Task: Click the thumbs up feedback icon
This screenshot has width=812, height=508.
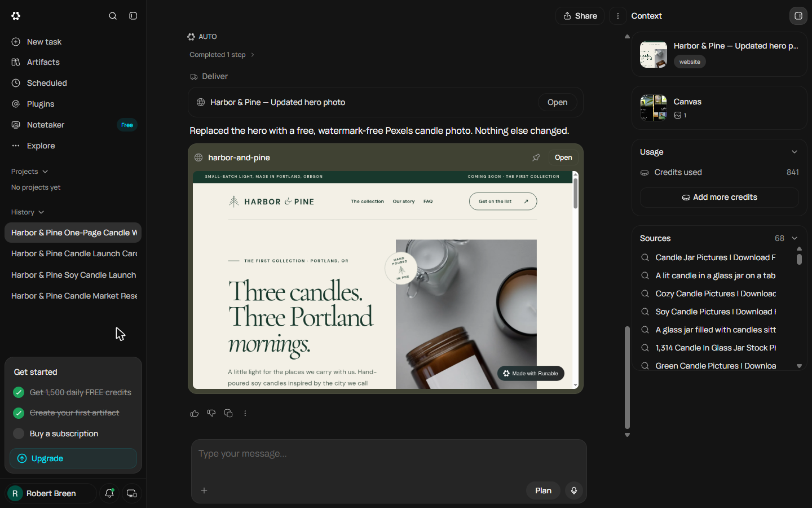Action: (x=195, y=413)
